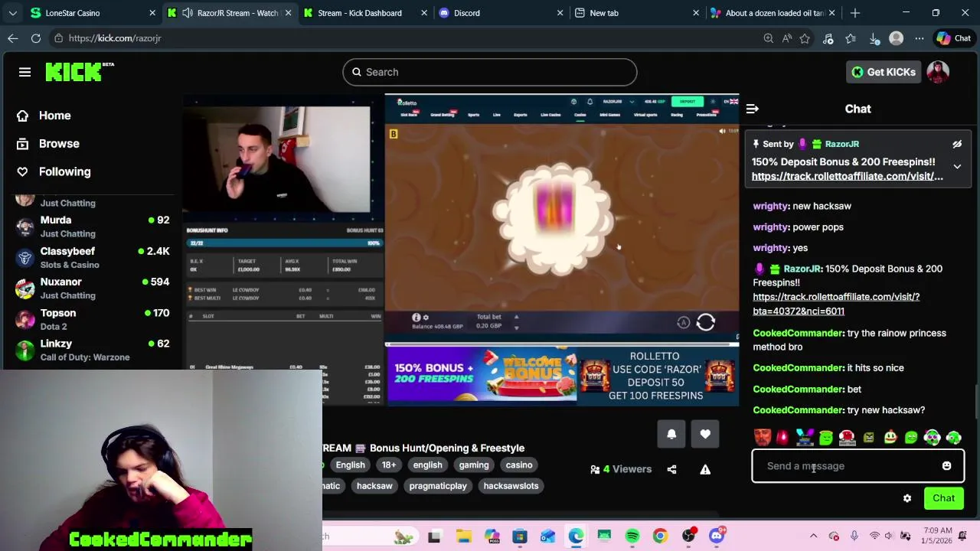The height and width of the screenshot is (551, 980).
Task: Mute tab audio on RazorJR tab
Action: (188, 13)
